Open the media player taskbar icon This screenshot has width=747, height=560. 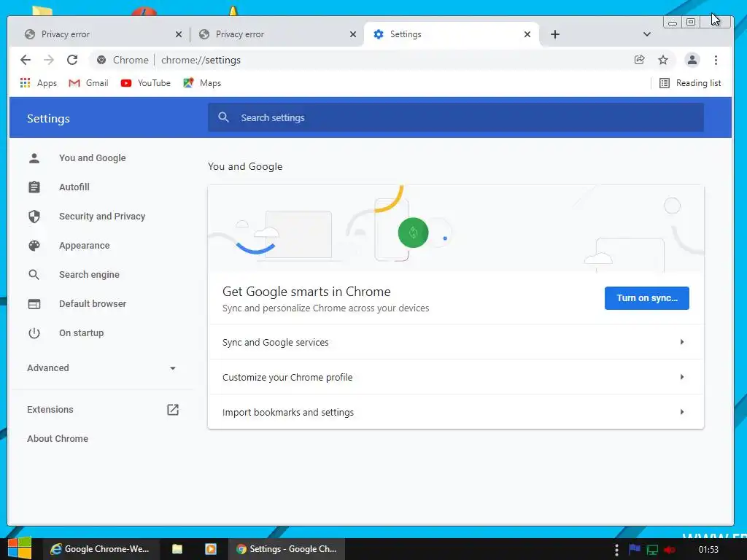tap(211, 549)
